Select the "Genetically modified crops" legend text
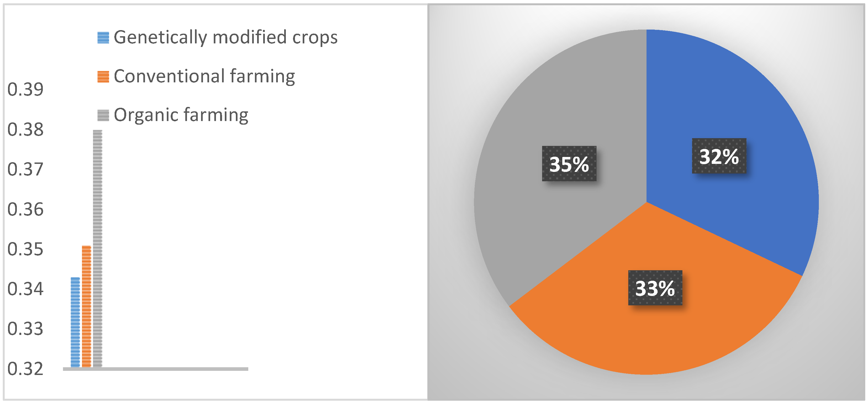The height and width of the screenshot is (404, 868). pyautogui.click(x=225, y=37)
